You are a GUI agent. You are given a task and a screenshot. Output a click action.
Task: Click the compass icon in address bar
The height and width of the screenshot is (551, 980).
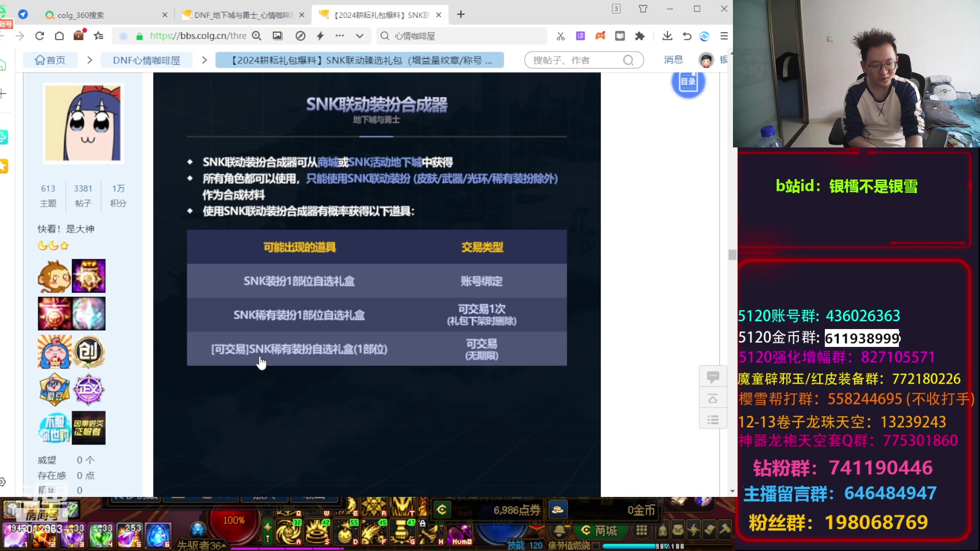click(300, 36)
